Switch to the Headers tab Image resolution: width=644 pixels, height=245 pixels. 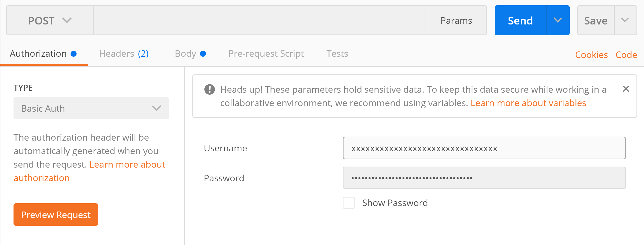(x=124, y=54)
